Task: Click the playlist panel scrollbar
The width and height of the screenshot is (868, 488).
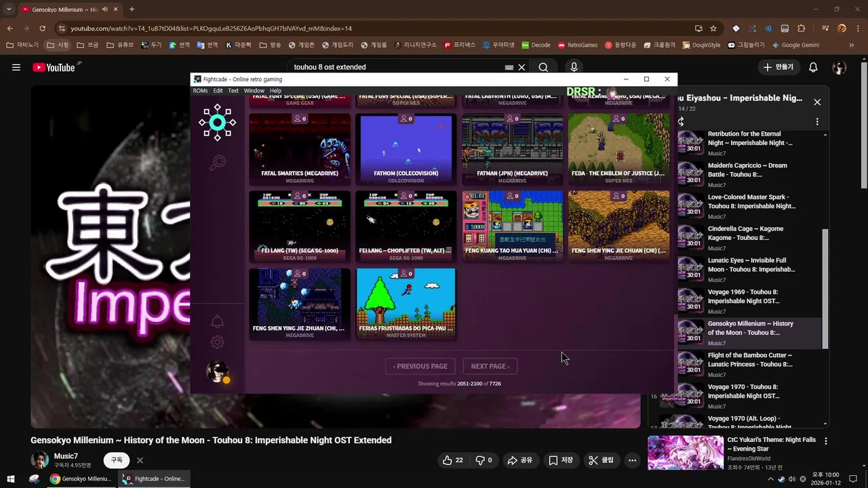Action: click(x=825, y=289)
